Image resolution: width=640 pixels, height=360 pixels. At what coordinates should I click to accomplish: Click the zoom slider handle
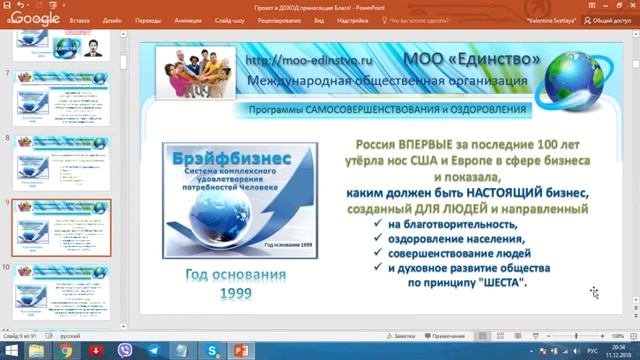pyautogui.click(x=576, y=336)
